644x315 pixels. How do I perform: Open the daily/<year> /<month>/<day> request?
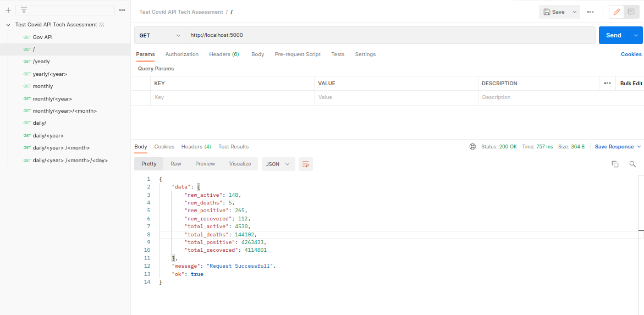pos(65,161)
